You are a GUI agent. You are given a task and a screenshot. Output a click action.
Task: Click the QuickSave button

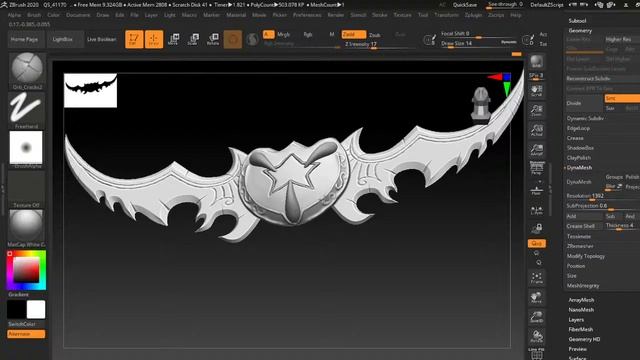pyautogui.click(x=464, y=5)
